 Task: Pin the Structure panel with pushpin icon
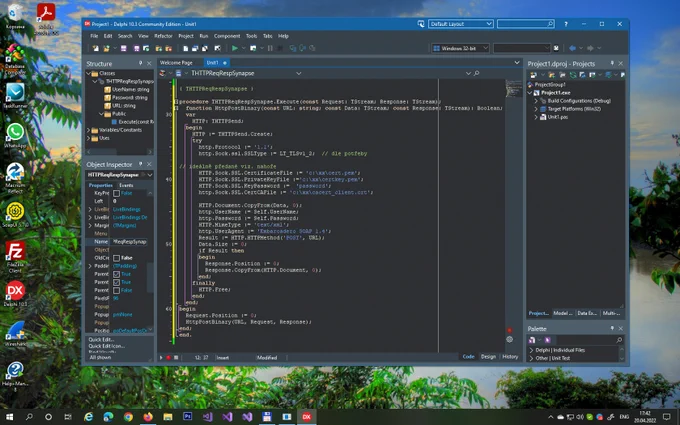(141, 63)
